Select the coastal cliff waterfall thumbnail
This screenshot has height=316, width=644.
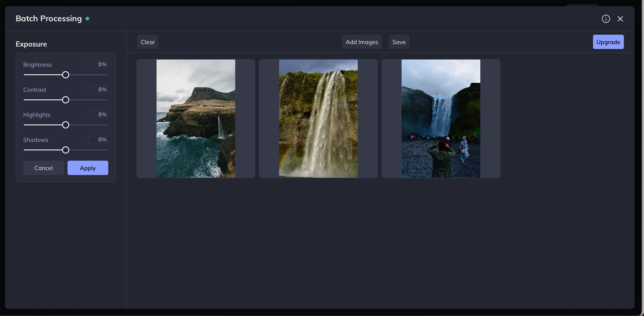coord(196,119)
